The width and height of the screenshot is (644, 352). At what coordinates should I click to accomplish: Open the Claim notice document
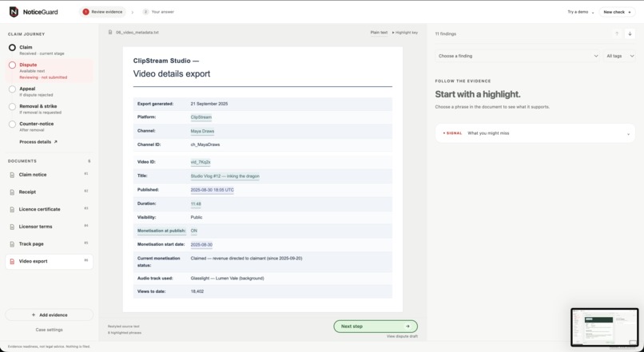coord(49,175)
